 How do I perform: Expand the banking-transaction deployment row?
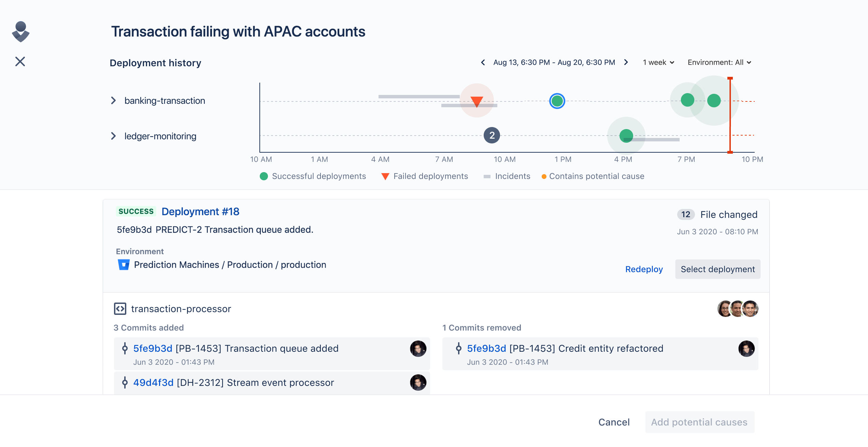[114, 100]
